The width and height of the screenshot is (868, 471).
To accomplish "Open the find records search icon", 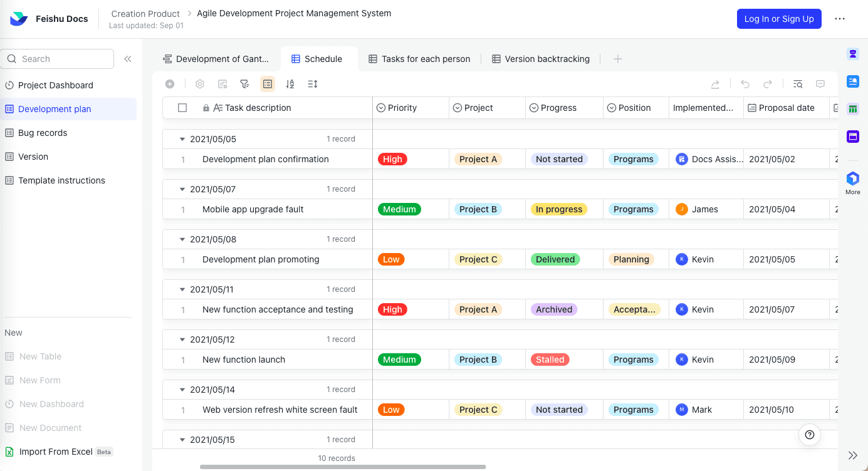I will tap(798, 84).
